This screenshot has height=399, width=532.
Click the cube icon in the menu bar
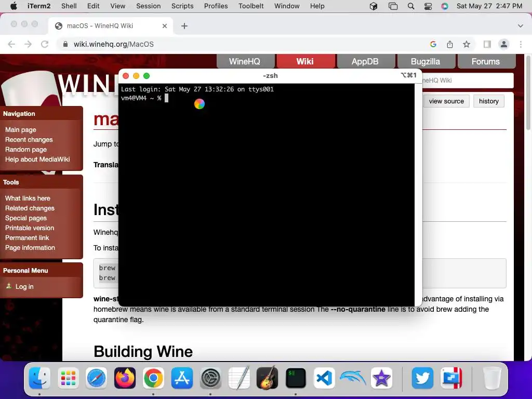(x=374, y=6)
